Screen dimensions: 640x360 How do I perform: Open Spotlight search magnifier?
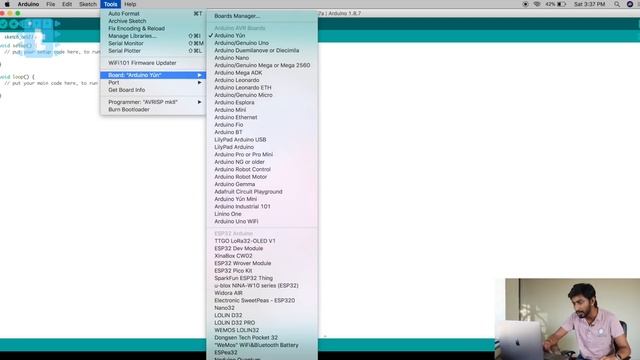(x=617, y=4)
